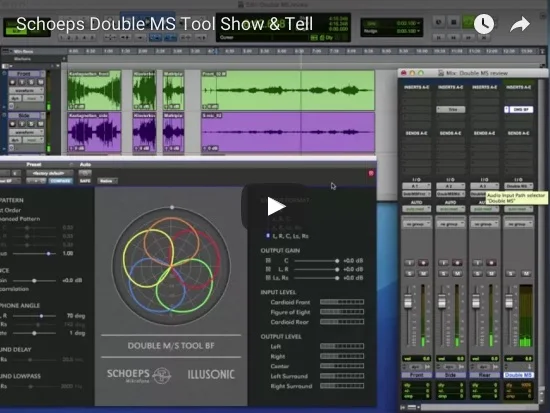
Task: Record-arm the Rear mixer channel
Action: pyautogui.click(x=491, y=262)
